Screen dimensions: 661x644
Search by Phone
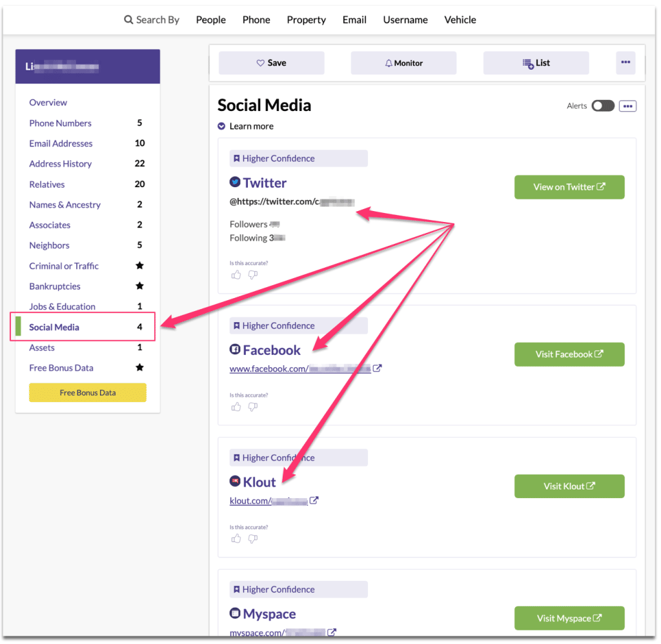(256, 20)
